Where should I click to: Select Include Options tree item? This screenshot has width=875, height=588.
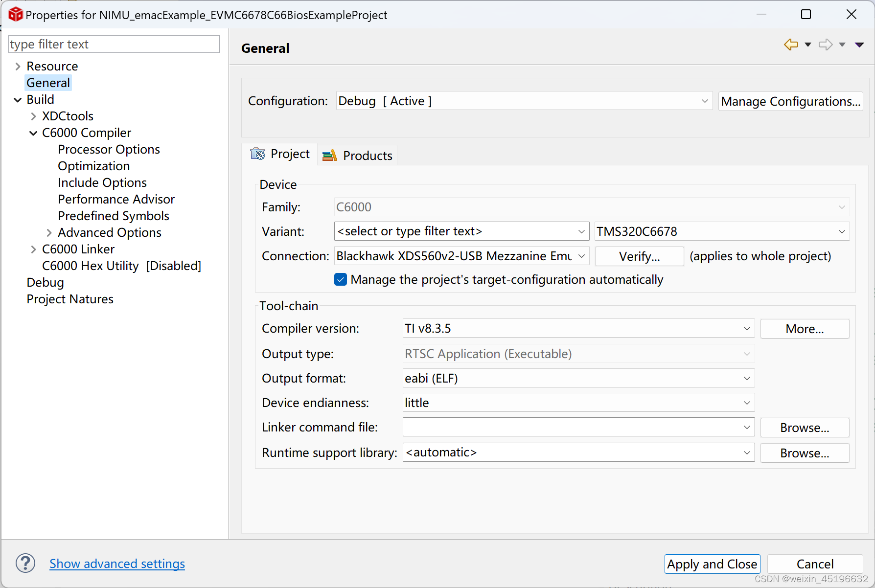point(102,182)
